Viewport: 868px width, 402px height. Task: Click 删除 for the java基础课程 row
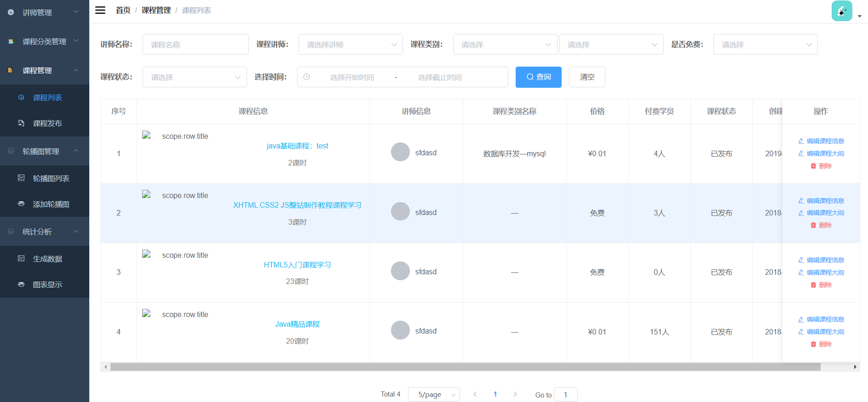click(821, 166)
